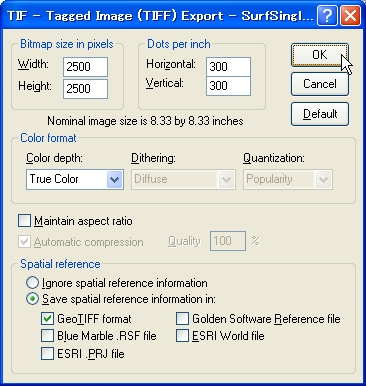
Task: Select Save spatial reference information radio
Action: [x=32, y=299]
